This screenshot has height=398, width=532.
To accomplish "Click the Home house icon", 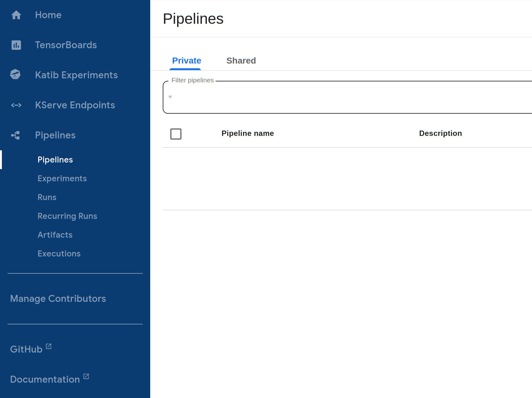I will pos(16,15).
